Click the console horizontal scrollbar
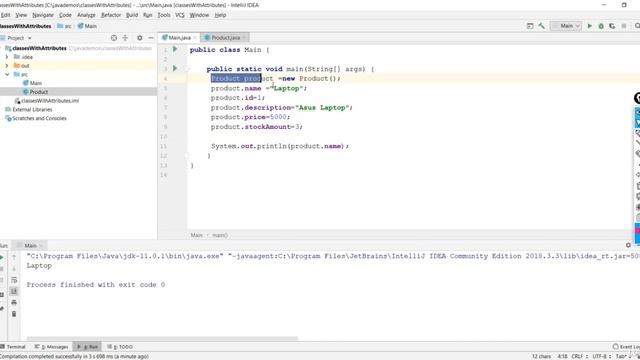The image size is (640, 360). point(162,338)
